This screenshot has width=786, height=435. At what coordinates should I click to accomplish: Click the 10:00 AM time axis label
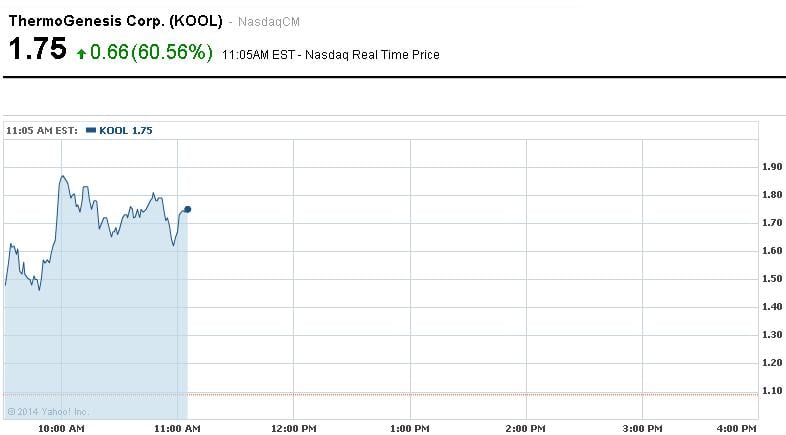61,428
